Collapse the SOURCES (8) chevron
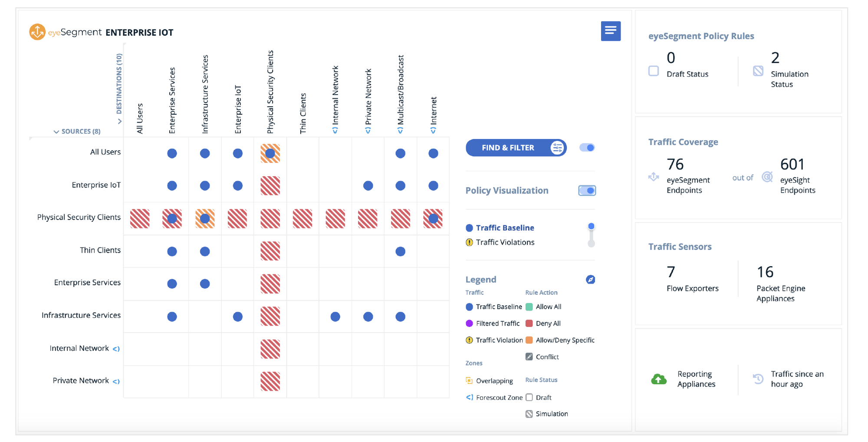868x442 pixels. [56, 132]
